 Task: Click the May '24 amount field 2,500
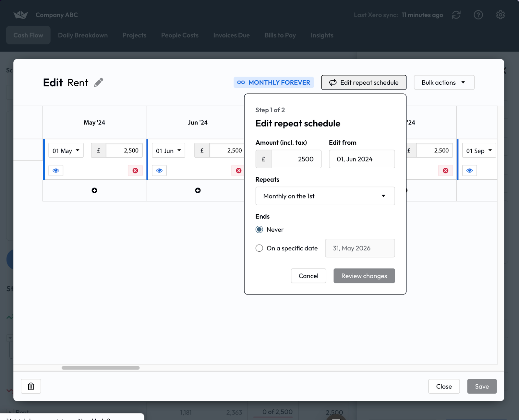pyautogui.click(x=124, y=150)
